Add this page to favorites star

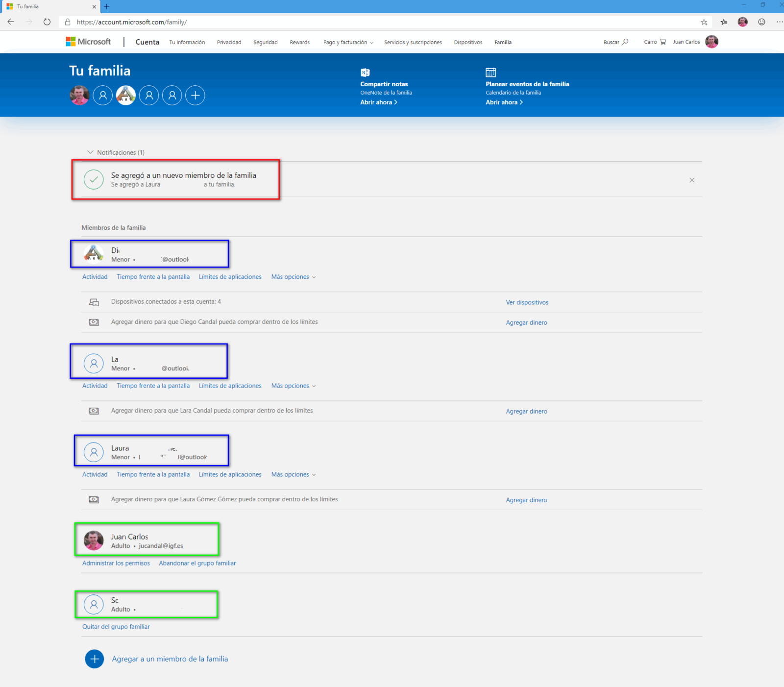point(704,22)
